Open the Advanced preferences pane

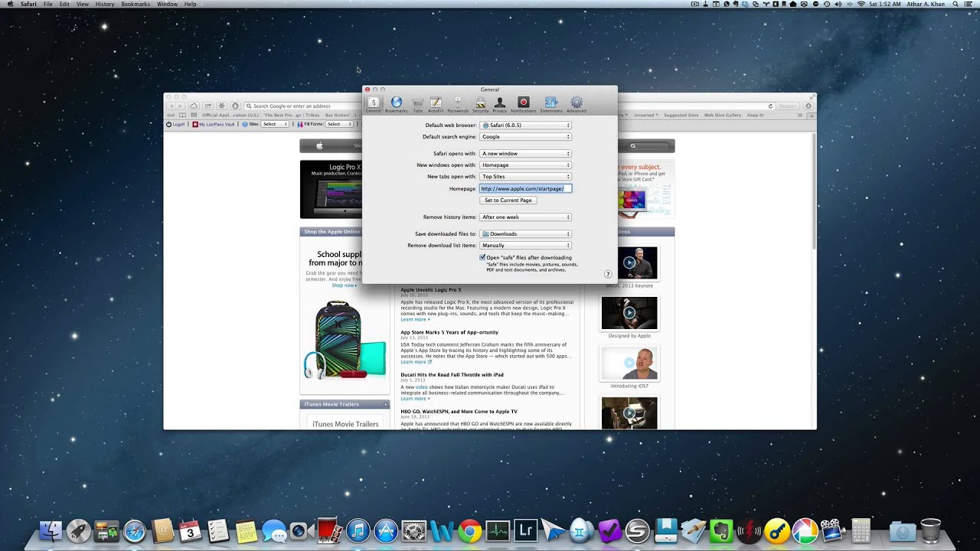click(577, 105)
